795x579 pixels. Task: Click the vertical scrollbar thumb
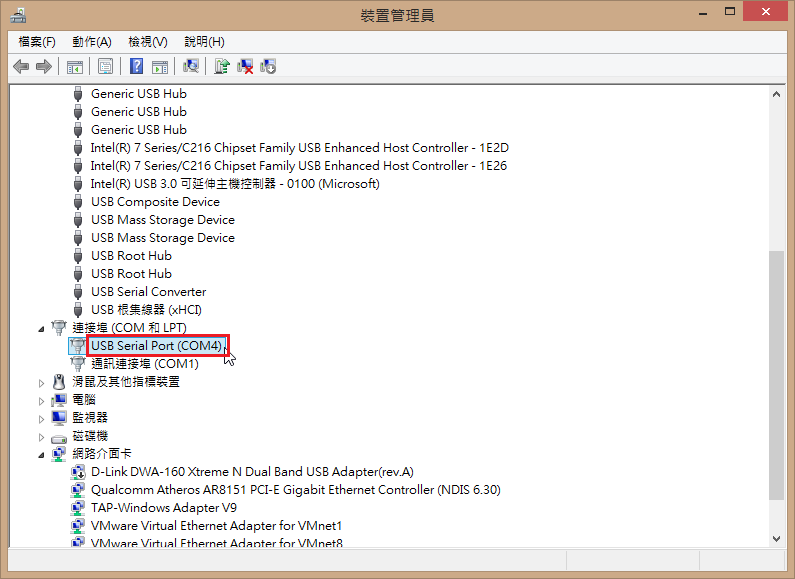tap(776, 375)
